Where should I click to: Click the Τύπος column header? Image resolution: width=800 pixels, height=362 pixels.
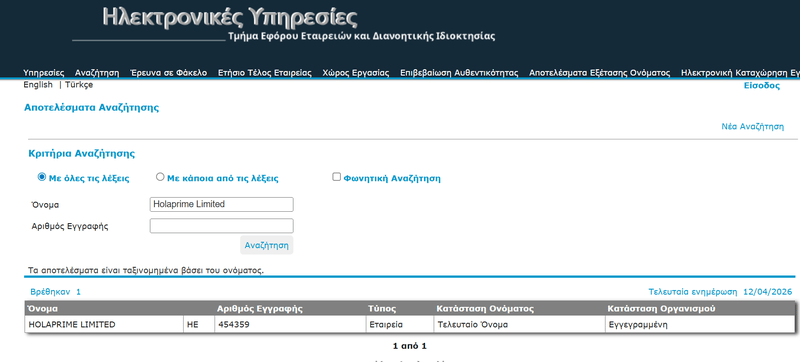[382, 309]
